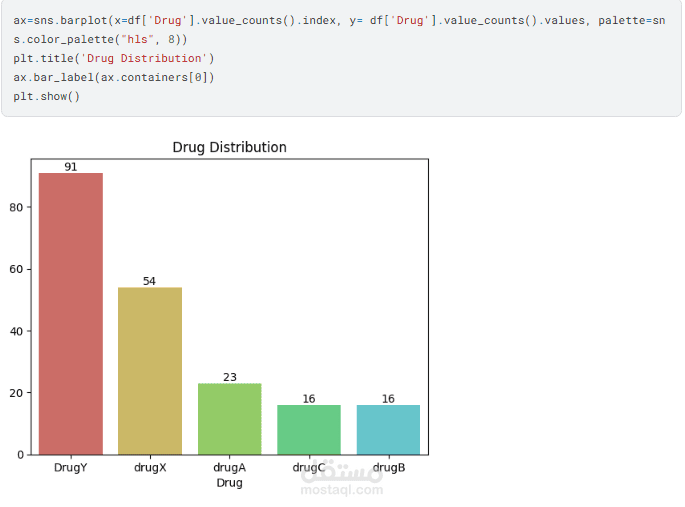
Task: Click the "Drug Distribution" chart title
Action: click(229, 147)
